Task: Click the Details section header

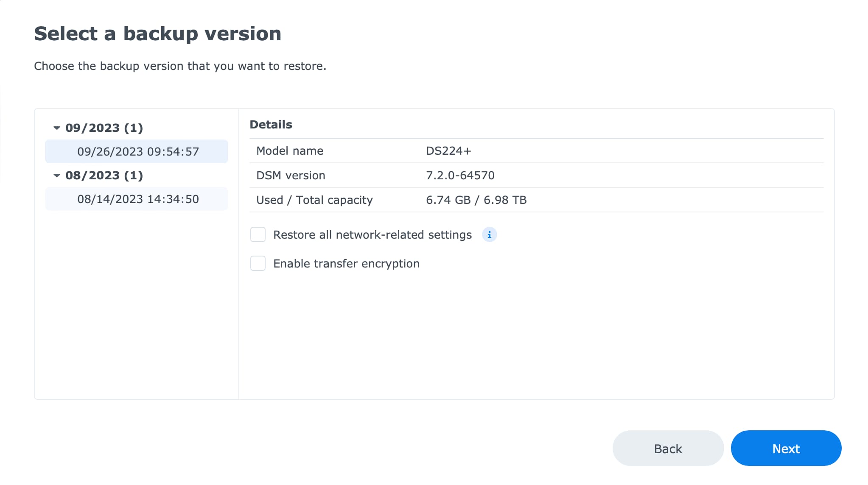Action: tap(271, 124)
